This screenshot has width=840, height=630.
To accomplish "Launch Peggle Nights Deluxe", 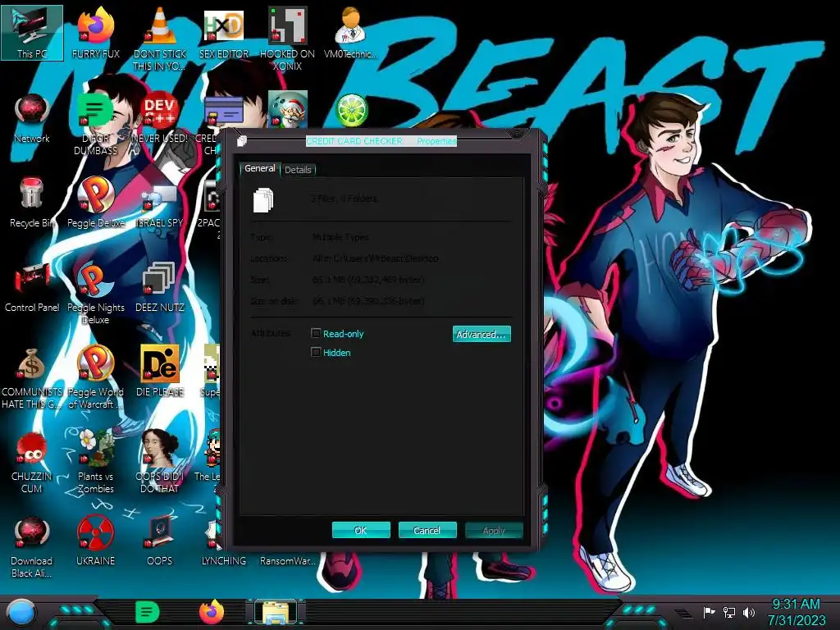I will coord(95,293).
